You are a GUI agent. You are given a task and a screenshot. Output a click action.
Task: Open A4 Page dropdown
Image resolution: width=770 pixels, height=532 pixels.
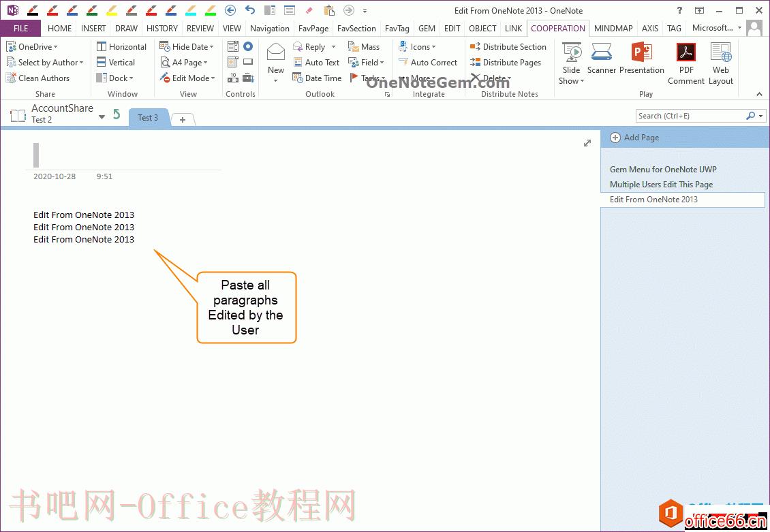[x=184, y=63]
